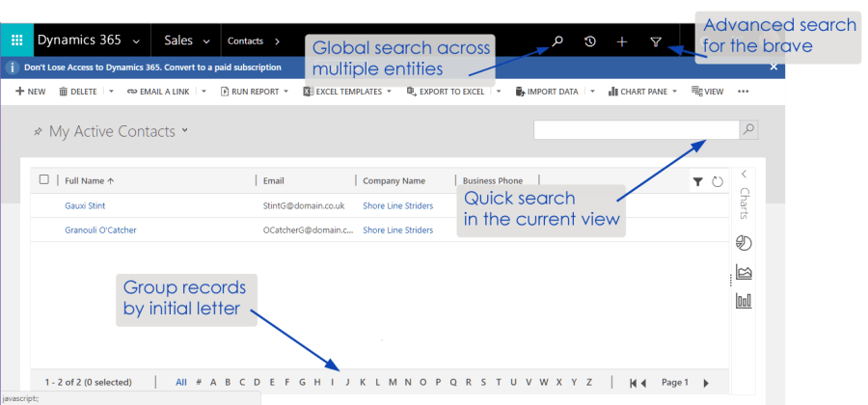This screenshot has height=405, width=868.
Task: Sort by Business Phone column header
Action: click(493, 181)
